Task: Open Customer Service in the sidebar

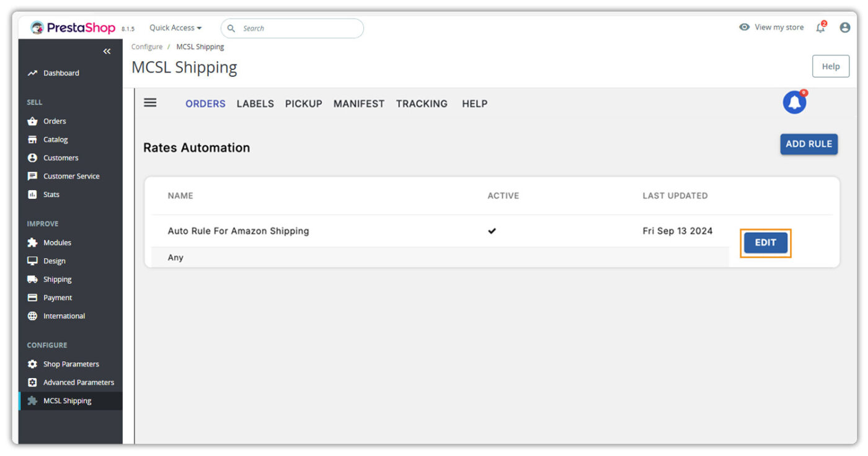Action: 70,176
